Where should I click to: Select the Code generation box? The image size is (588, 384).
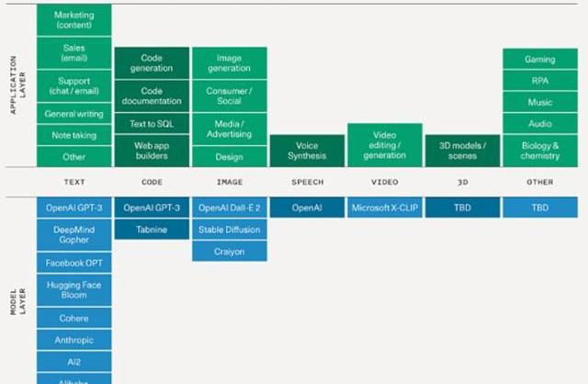152,63
